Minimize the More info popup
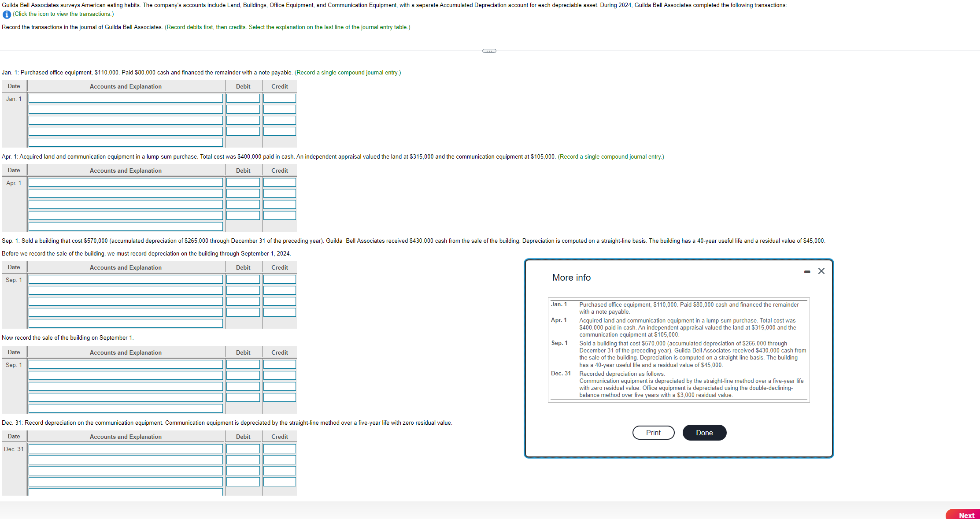Image resolution: width=980 pixels, height=519 pixels. point(807,271)
